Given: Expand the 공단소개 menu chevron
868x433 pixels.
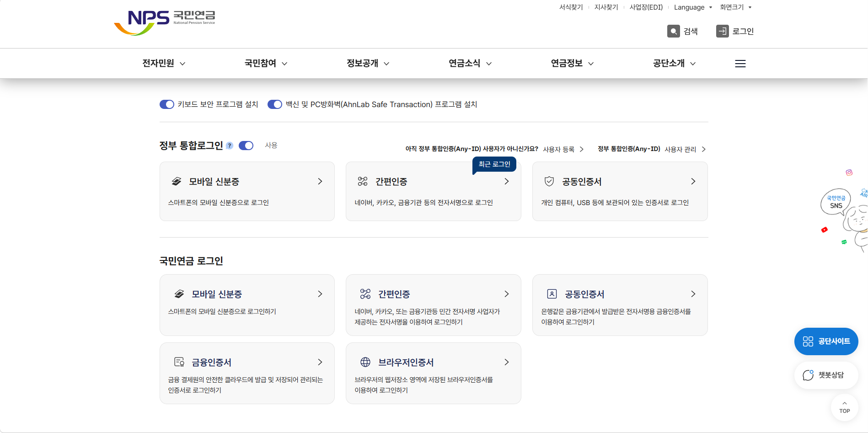Looking at the screenshot, I should coord(693,64).
